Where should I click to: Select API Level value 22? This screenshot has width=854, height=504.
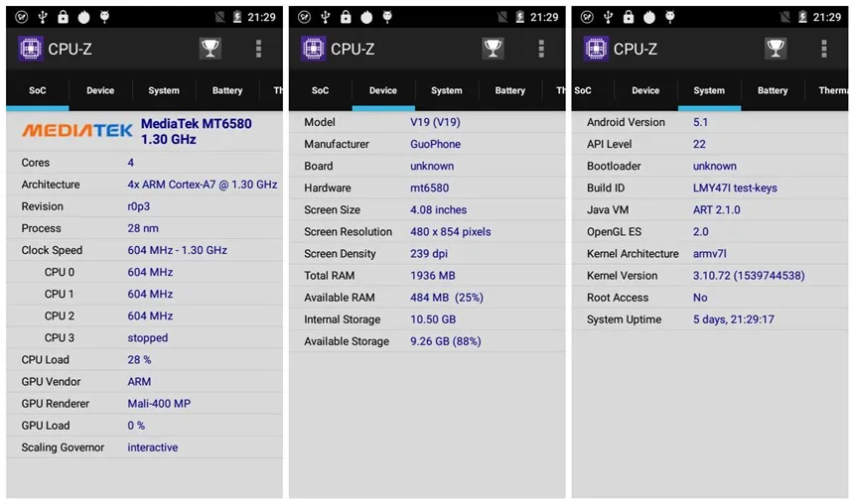699,144
